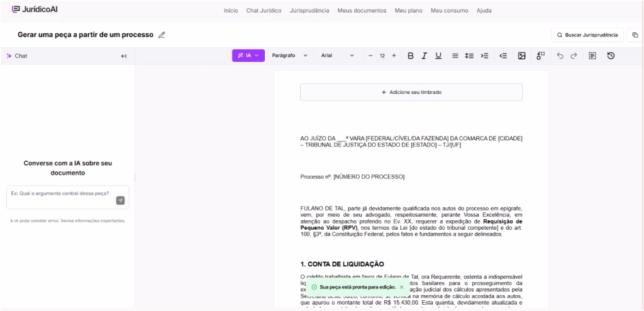Go to Jurisprudência
The height and width of the screenshot is (311, 644).
pyautogui.click(x=309, y=11)
